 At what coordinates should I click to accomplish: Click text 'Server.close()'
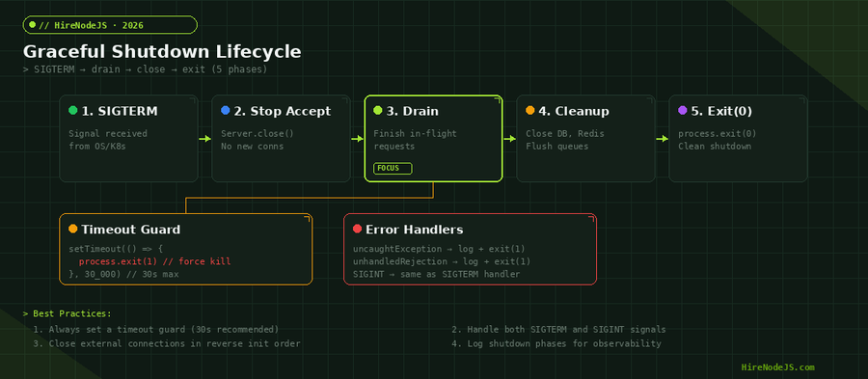click(x=258, y=133)
